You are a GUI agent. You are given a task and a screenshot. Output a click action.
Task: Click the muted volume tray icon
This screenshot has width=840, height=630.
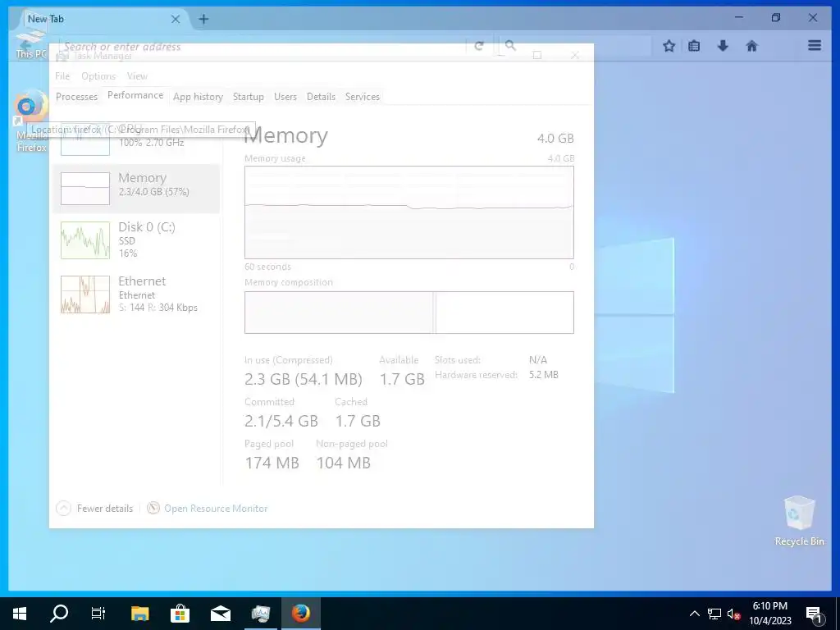[x=733, y=614]
